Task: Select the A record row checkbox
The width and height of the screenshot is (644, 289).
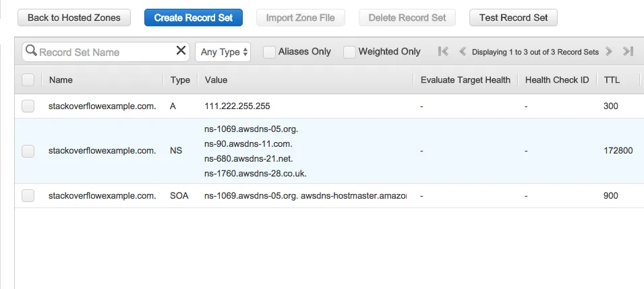Action: 28,106
